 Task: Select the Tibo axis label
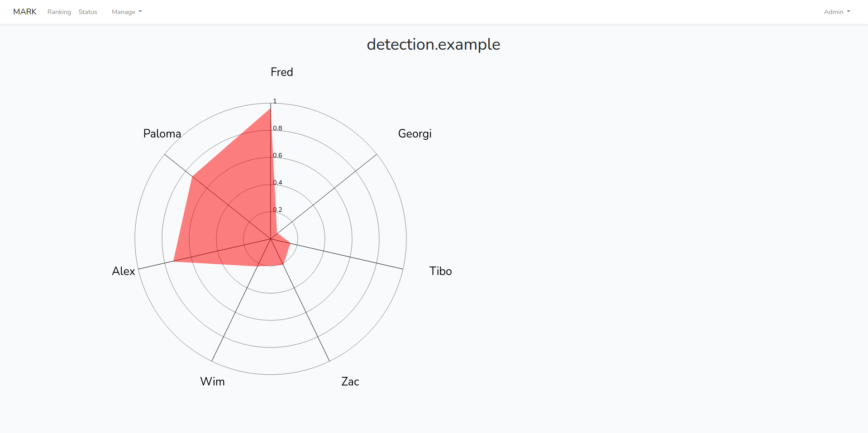click(441, 271)
